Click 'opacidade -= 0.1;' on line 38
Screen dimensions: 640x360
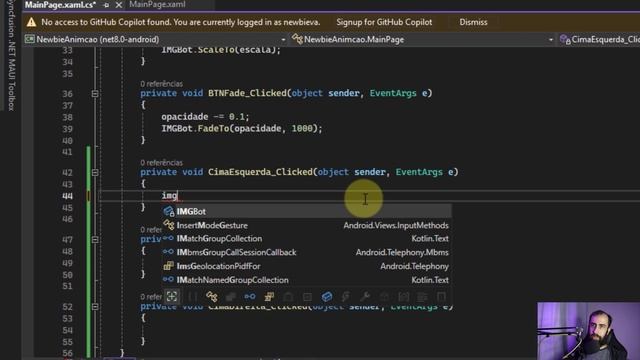[x=205, y=117]
